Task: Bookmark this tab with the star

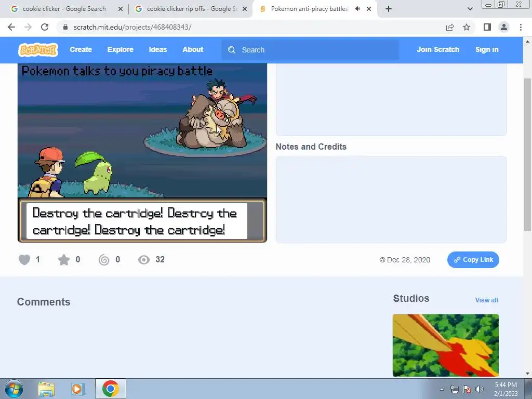Action: [467, 27]
